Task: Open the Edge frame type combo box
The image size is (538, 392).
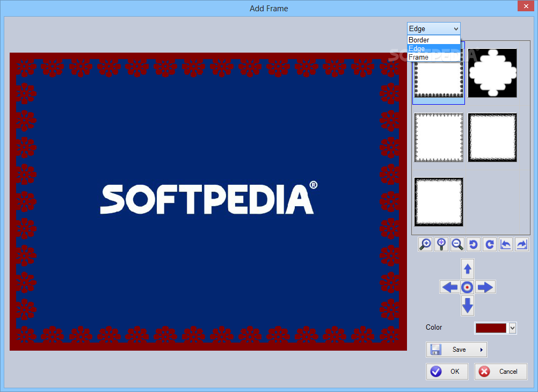Action: pos(434,28)
